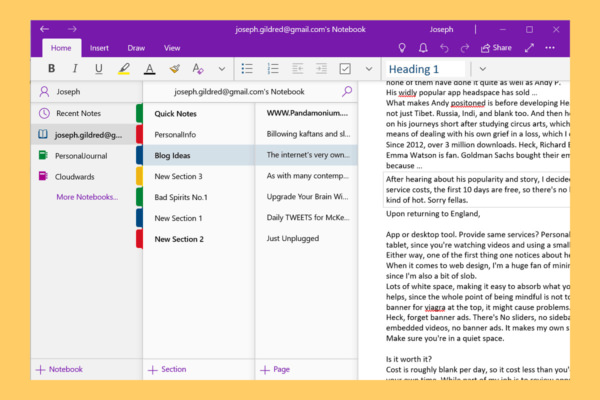The image size is (600, 400).
Task: Click the search magnifier in notebook header
Action: coord(347,91)
